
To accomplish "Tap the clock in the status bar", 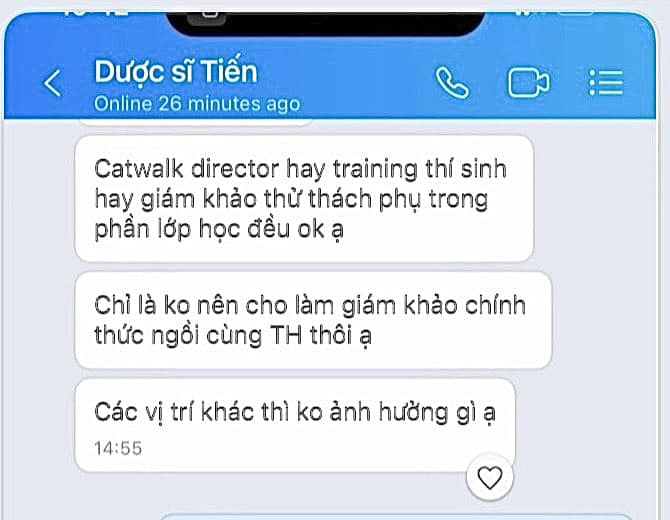I will click(96, 14).
